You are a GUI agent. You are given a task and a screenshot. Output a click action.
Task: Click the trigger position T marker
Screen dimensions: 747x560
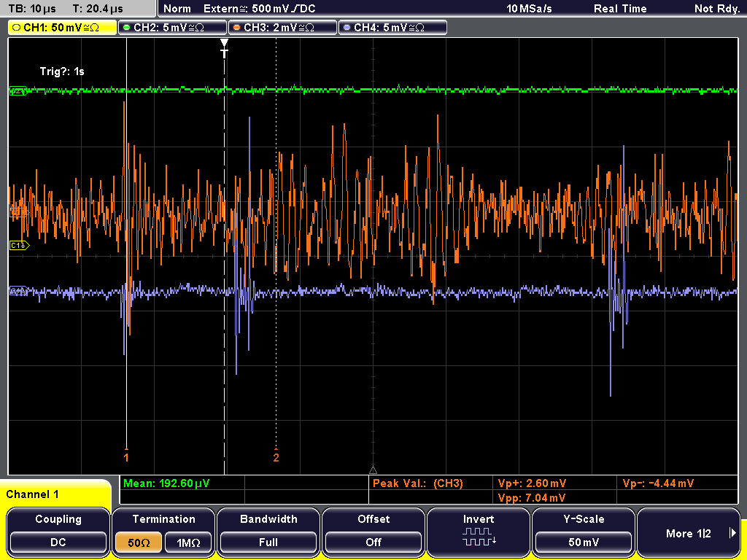point(224,49)
